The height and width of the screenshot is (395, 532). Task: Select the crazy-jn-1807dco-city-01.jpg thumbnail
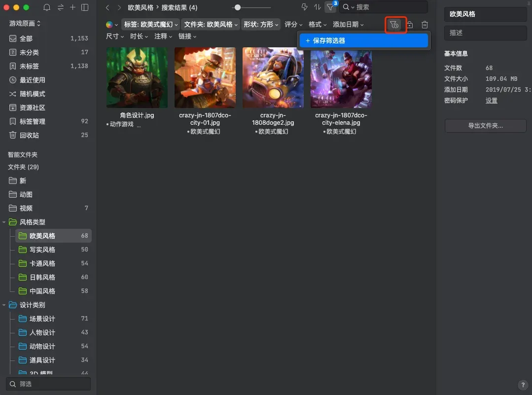click(205, 78)
